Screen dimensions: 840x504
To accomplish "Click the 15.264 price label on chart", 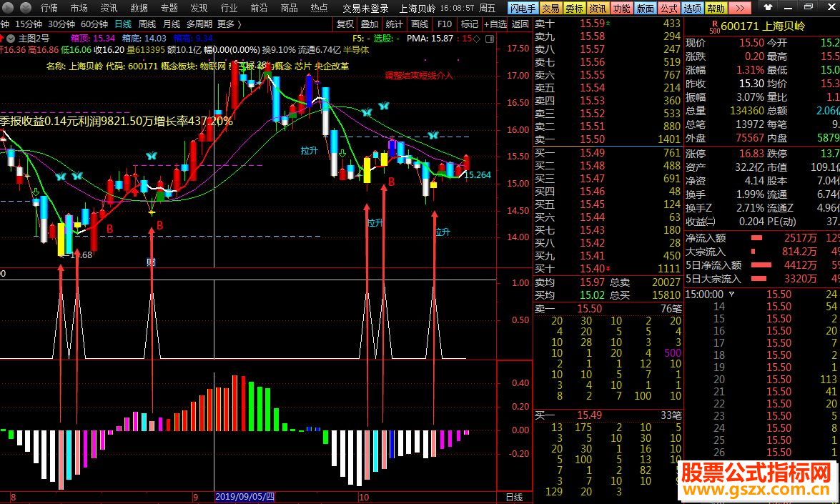I will [478, 174].
